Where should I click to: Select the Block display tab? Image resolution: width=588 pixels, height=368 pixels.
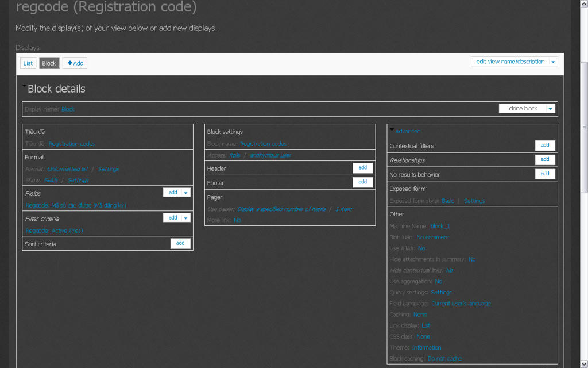49,63
